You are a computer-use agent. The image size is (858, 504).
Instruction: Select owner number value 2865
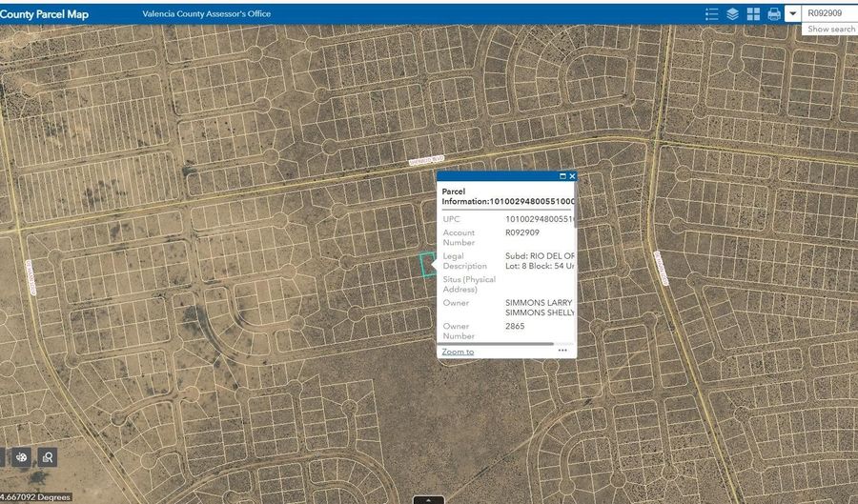click(x=515, y=326)
